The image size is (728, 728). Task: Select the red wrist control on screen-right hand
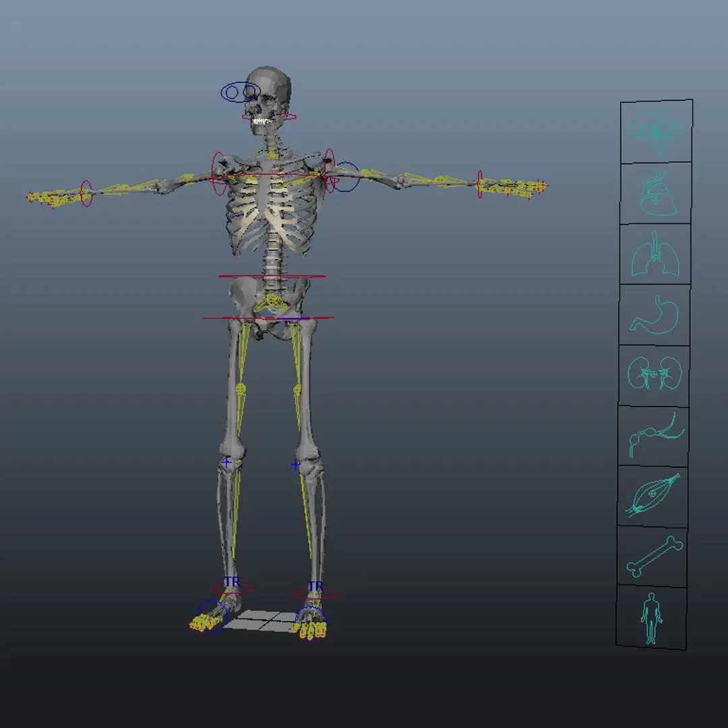[x=480, y=184]
